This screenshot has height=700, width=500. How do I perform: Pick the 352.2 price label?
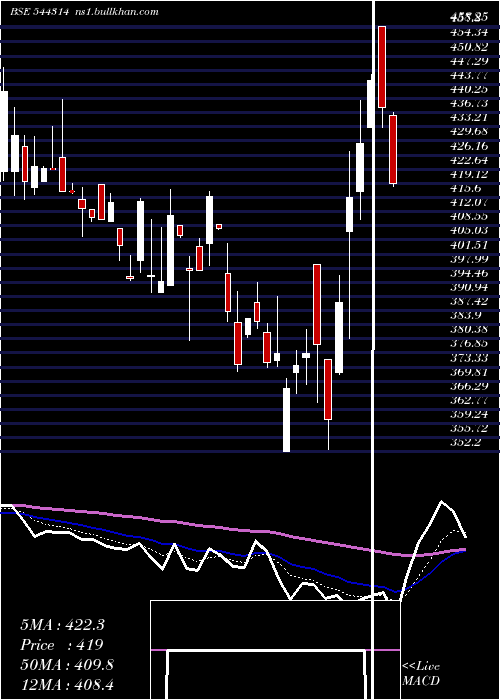point(466,444)
